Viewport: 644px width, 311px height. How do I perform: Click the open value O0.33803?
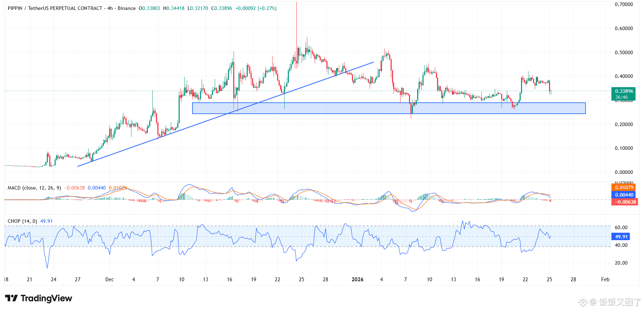coord(149,8)
